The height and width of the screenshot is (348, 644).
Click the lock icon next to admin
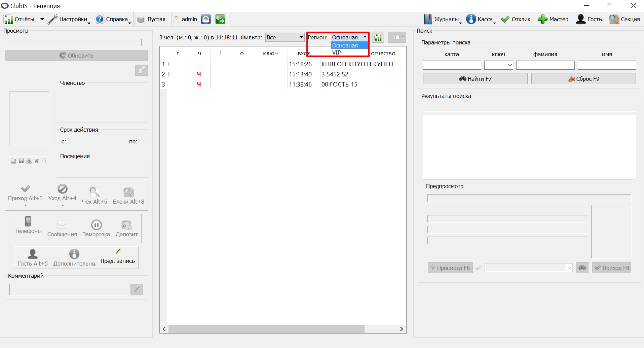206,19
